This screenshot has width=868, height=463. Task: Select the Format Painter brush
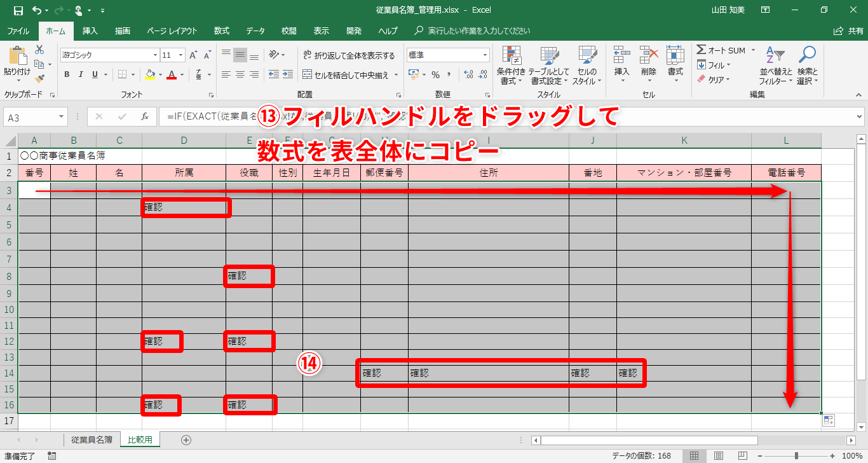[39, 79]
